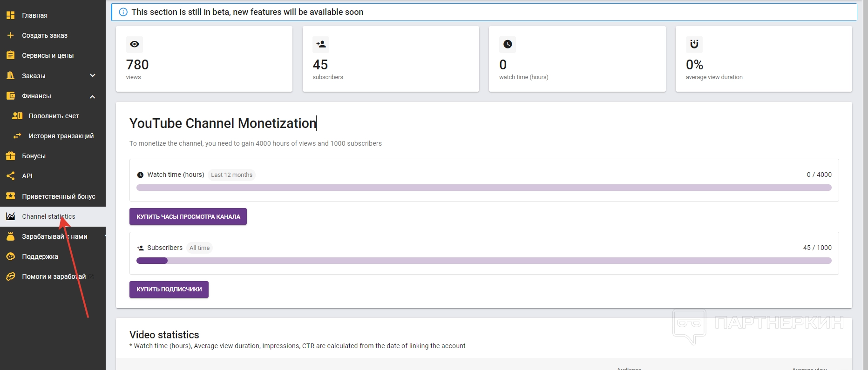This screenshot has height=370, width=868.
Task: Click the Channel statistics chart icon
Action: [x=10, y=216]
